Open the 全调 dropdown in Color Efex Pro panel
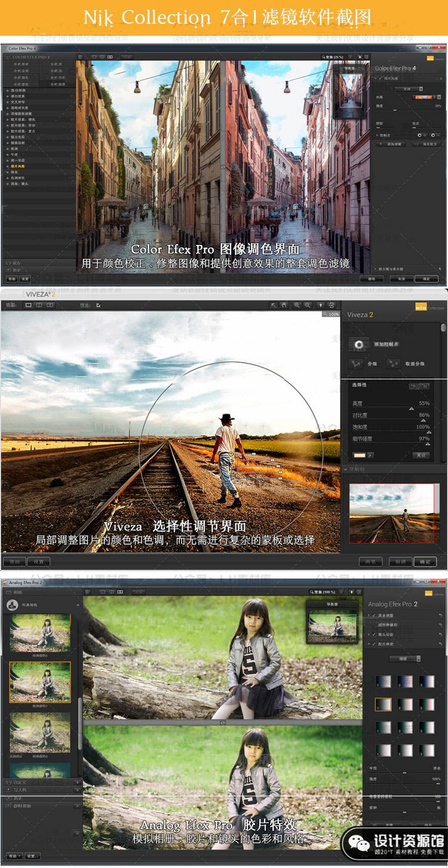Image resolution: width=448 pixels, height=868 pixels. pos(409,88)
